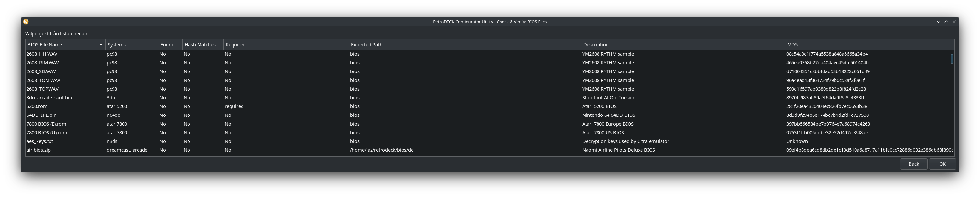Sort by the Required column header
Viewport: 980px width, 197px height.
click(x=285, y=45)
